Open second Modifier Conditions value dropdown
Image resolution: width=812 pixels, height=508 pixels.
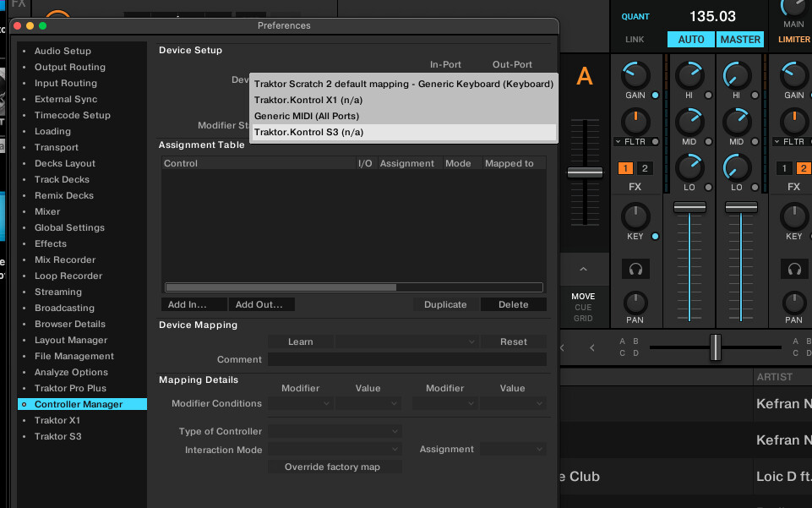click(x=513, y=403)
